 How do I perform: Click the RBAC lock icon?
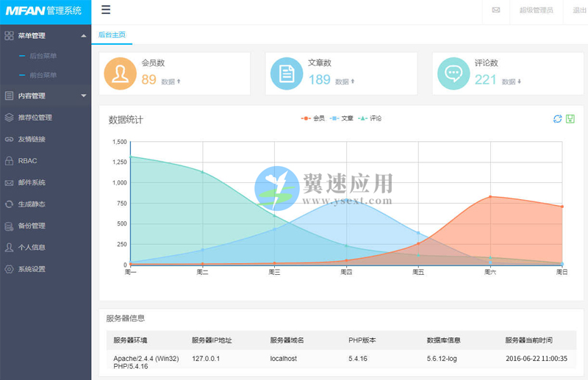tap(9, 160)
